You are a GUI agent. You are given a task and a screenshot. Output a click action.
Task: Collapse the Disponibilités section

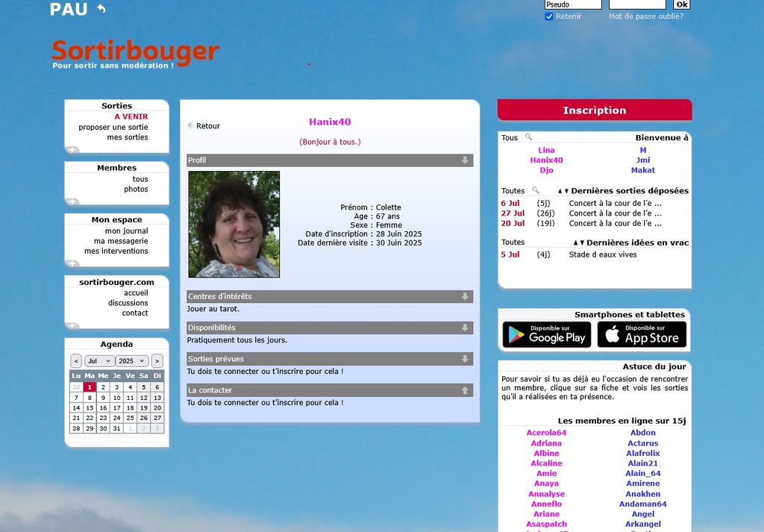pos(465,328)
